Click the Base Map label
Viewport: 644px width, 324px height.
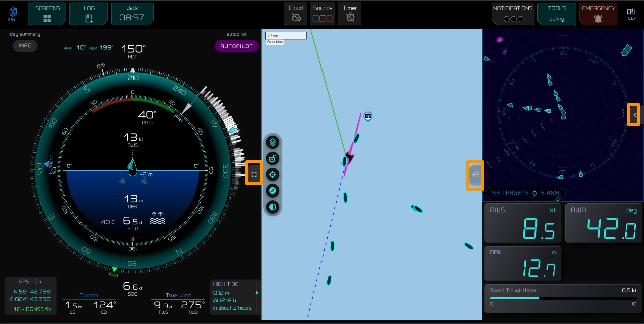(275, 42)
